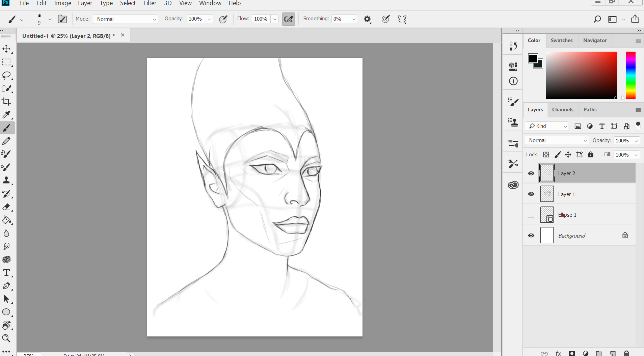The width and height of the screenshot is (644, 356).
Task: Toggle lock all for layer
Action: click(x=590, y=155)
